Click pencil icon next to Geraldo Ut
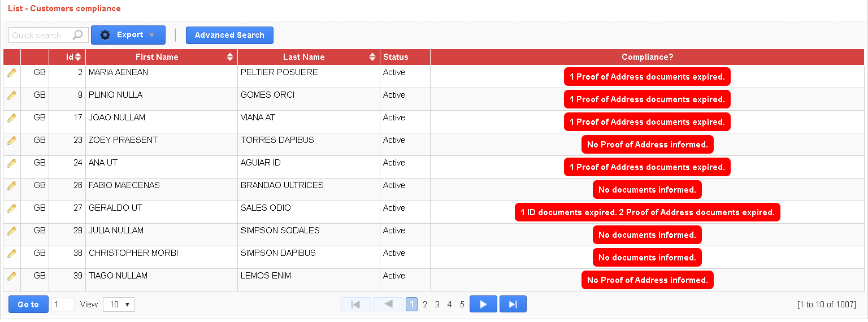 11,208
